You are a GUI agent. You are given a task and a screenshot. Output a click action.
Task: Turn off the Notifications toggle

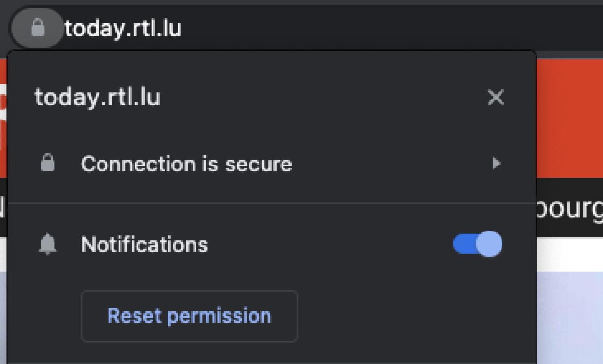tap(477, 244)
